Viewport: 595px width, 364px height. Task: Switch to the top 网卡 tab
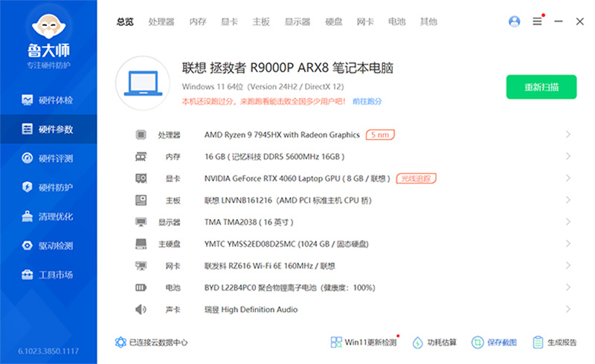[365, 22]
